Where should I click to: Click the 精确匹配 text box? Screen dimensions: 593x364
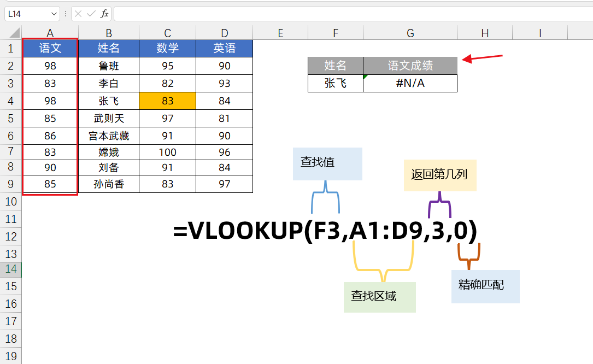[485, 286]
